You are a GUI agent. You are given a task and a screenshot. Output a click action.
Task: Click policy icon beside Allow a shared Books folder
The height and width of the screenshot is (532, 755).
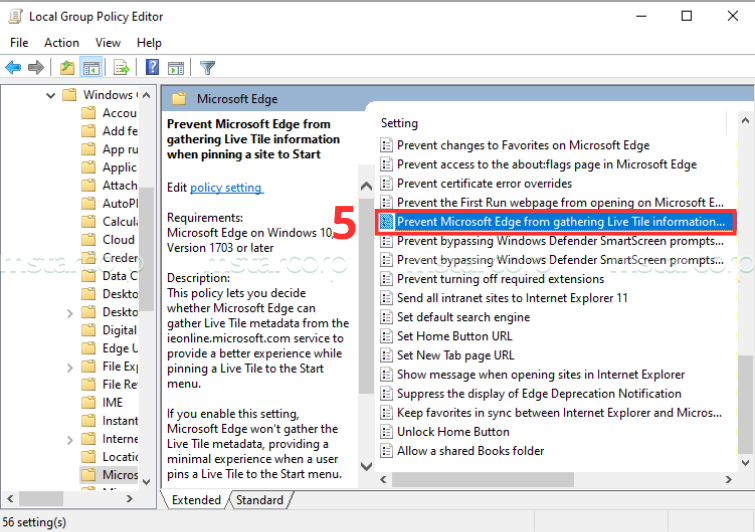[386, 451]
